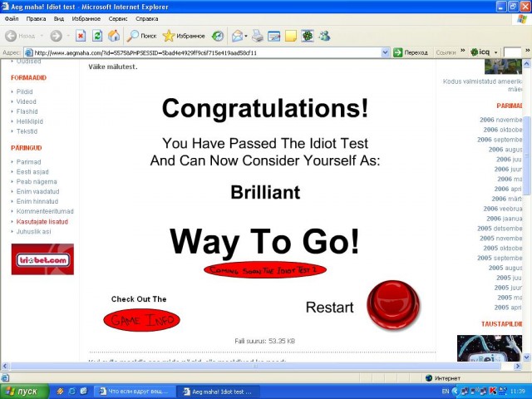Click the Back navigation arrow
This screenshot has width=532, height=399.
click(11, 36)
